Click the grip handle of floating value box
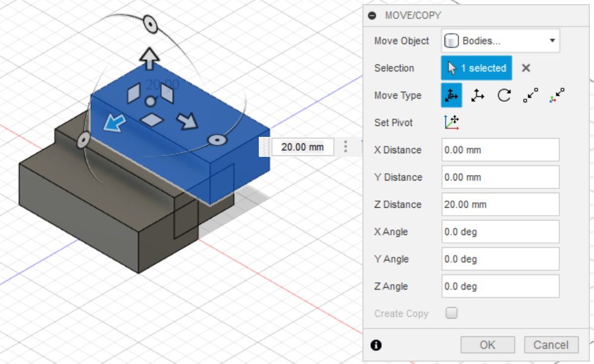This screenshot has width=594, height=364. click(x=264, y=147)
